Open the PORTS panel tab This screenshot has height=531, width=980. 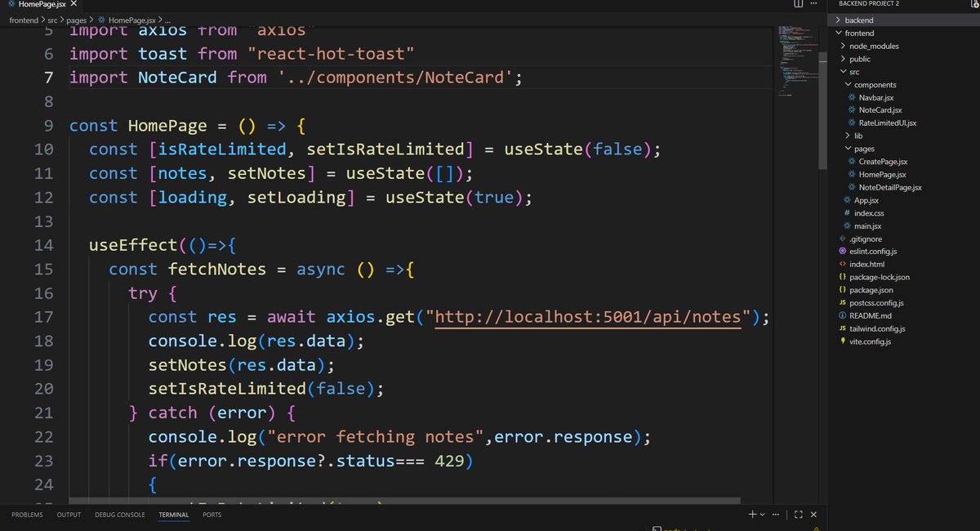tap(212, 515)
